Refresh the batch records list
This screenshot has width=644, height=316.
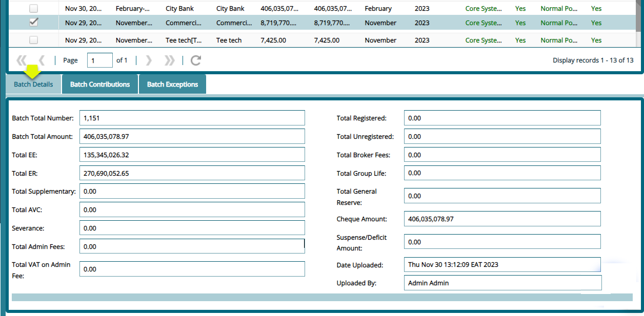pyautogui.click(x=195, y=60)
